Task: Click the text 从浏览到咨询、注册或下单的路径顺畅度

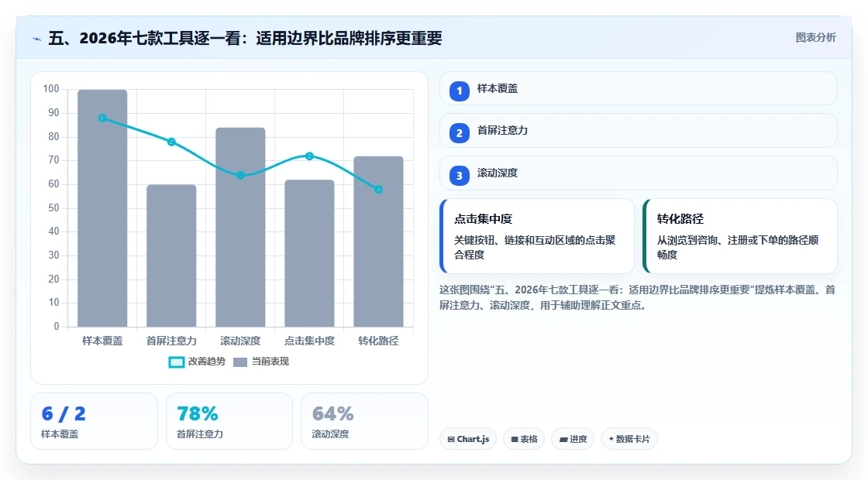Action: tap(738, 247)
